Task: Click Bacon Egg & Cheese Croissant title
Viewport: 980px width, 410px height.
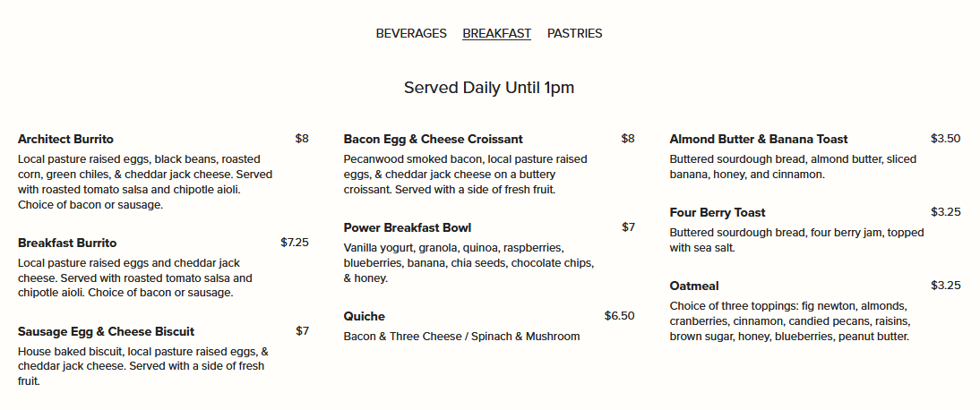Action: [x=433, y=140]
